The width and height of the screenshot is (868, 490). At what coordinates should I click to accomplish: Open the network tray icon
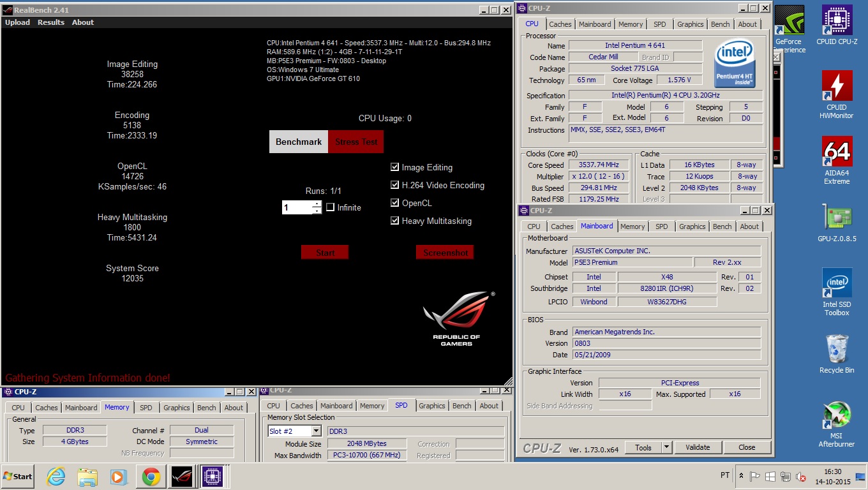pyautogui.click(x=784, y=476)
